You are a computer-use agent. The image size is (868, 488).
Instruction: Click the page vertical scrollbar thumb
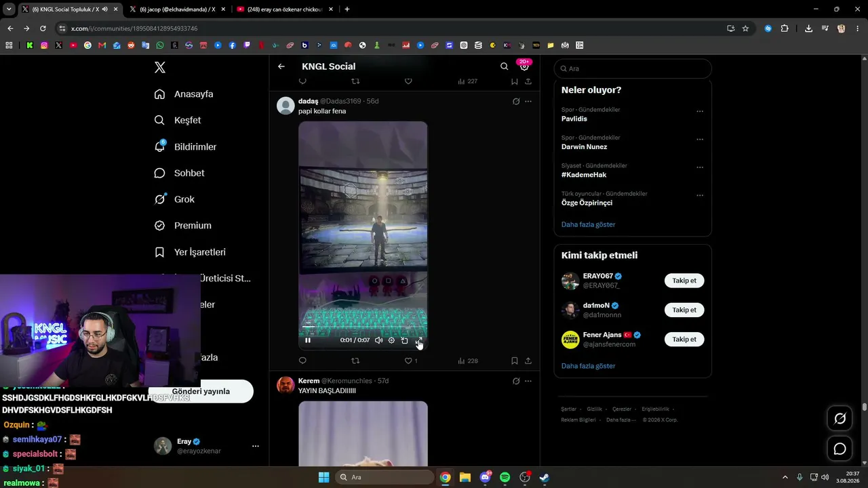(865, 407)
